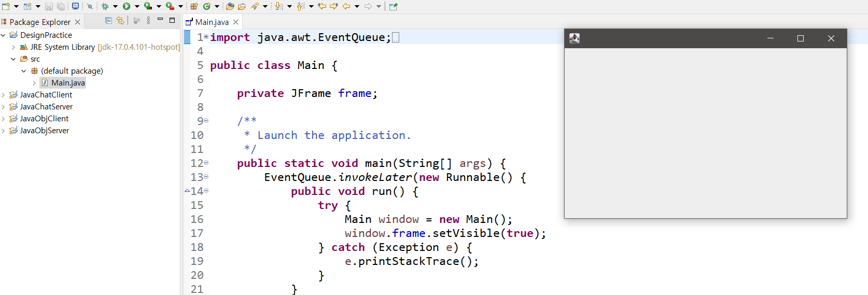Expand collapsed imports box after EventQueue;
The height and width of the screenshot is (295, 868).
396,38
